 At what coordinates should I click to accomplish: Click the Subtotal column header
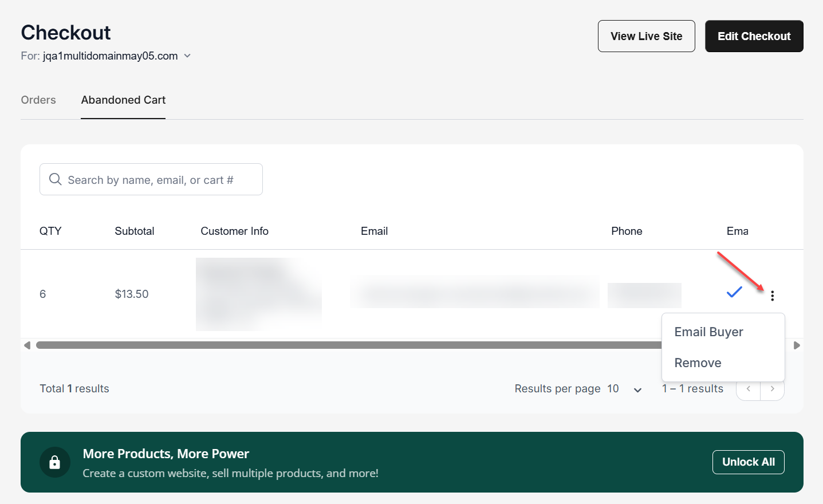[x=135, y=231]
